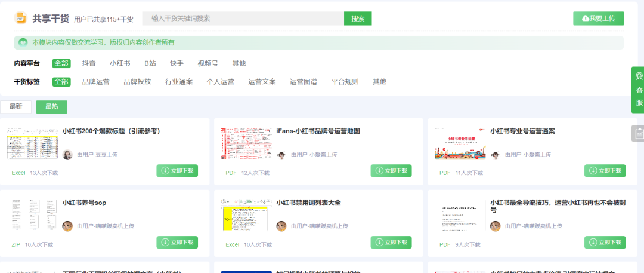
Task: Open thumbnail of 小红书专业号运营通案
Action: point(460,143)
